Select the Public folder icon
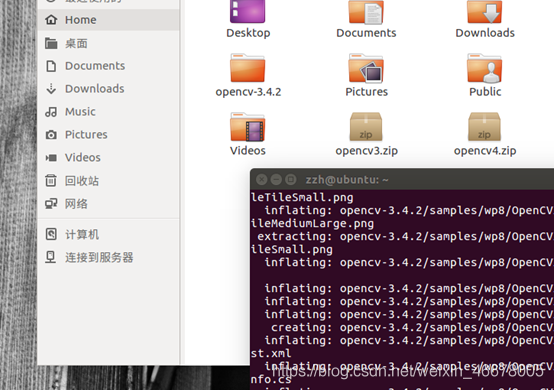Screen dimensions: 554x390 point(484,68)
